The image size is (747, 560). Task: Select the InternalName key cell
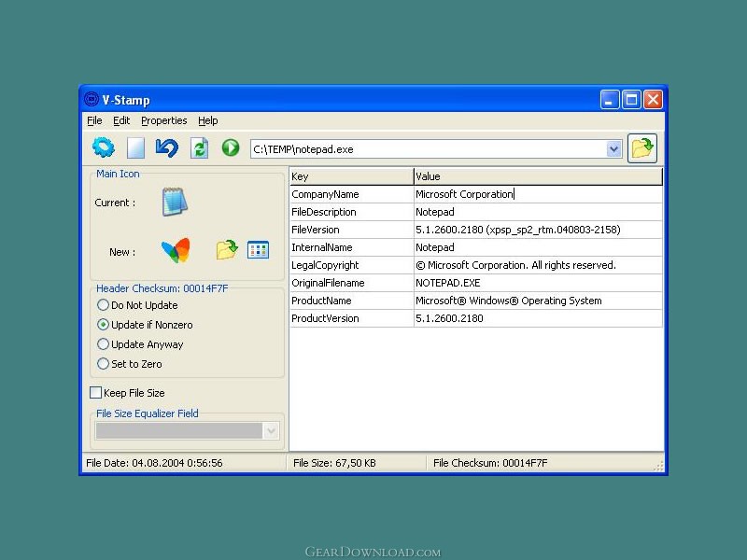(x=352, y=247)
